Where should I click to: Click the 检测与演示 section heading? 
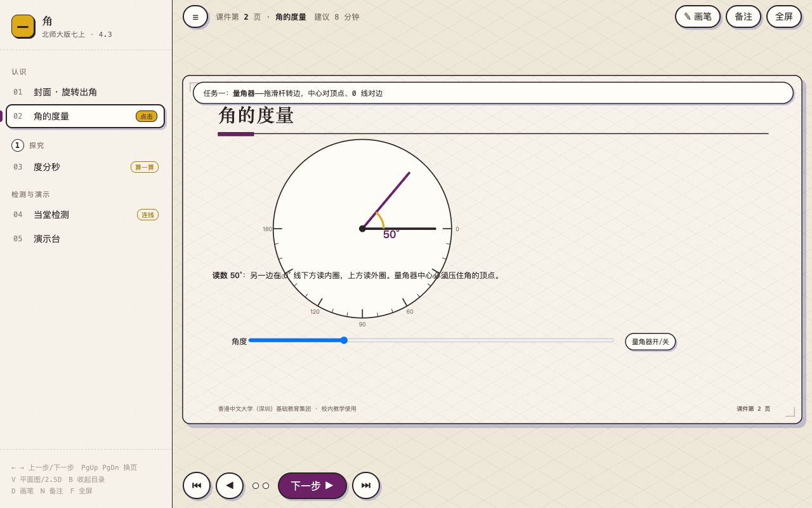coord(30,194)
